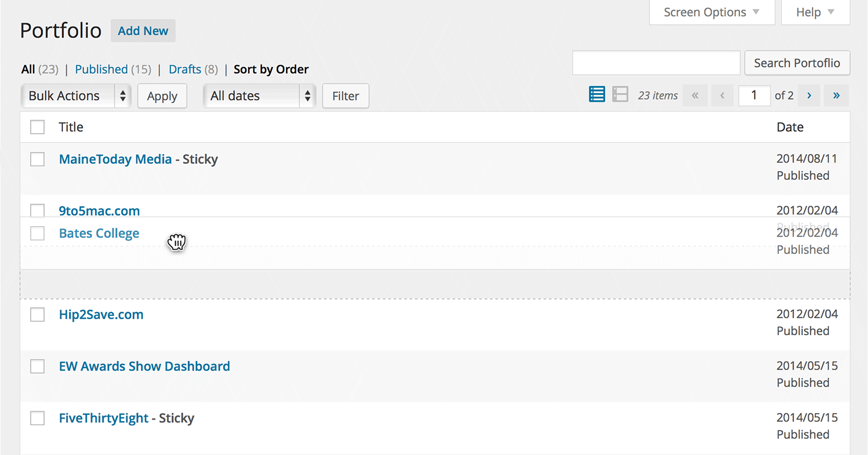Viewport: 868px width, 455px height.
Task: Open the All dates dropdown
Action: coord(259,96)
